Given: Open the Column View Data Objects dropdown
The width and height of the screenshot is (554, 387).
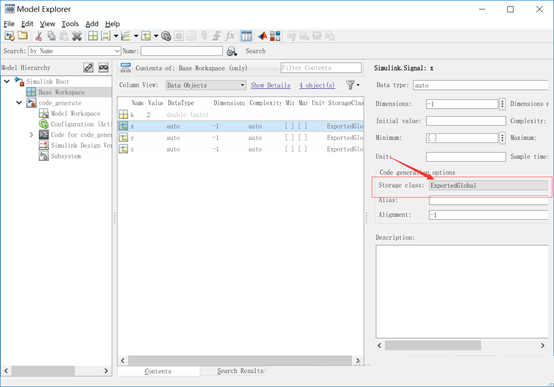Looking at the screenshot, I should 206,85.
